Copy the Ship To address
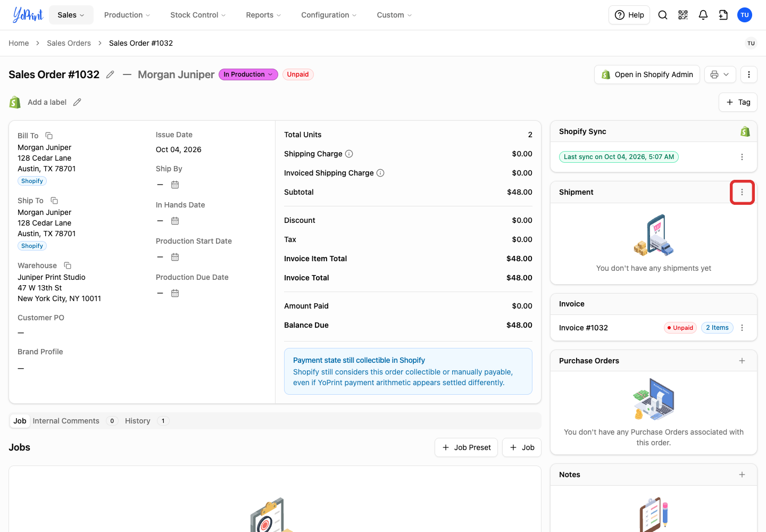Image resolution: width=766 pixels, height=532 pixels. coord(54,201)
